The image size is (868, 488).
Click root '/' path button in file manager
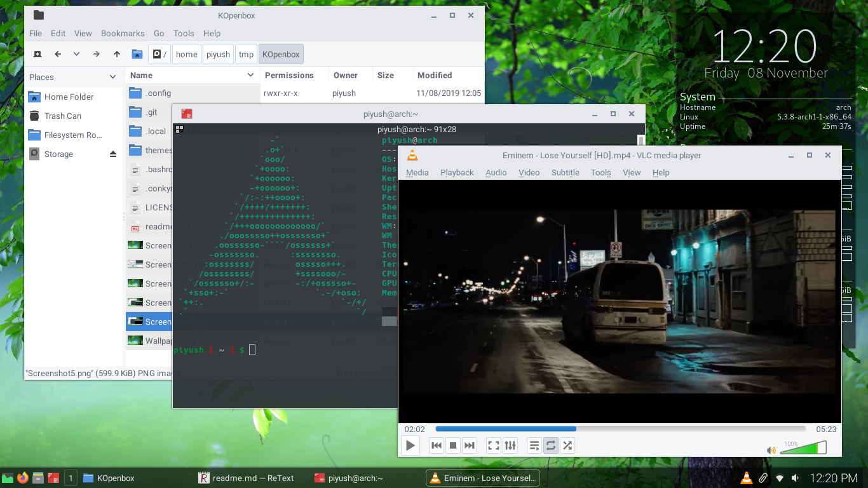click(x=159, y=54)
